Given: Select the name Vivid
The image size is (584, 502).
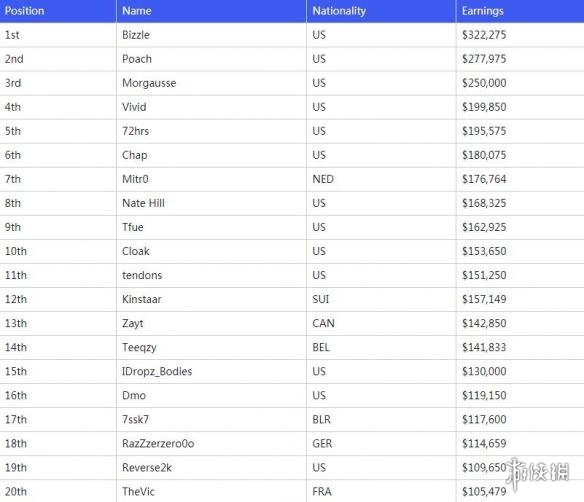Looking at the screenshot, I should coord(134,107).
